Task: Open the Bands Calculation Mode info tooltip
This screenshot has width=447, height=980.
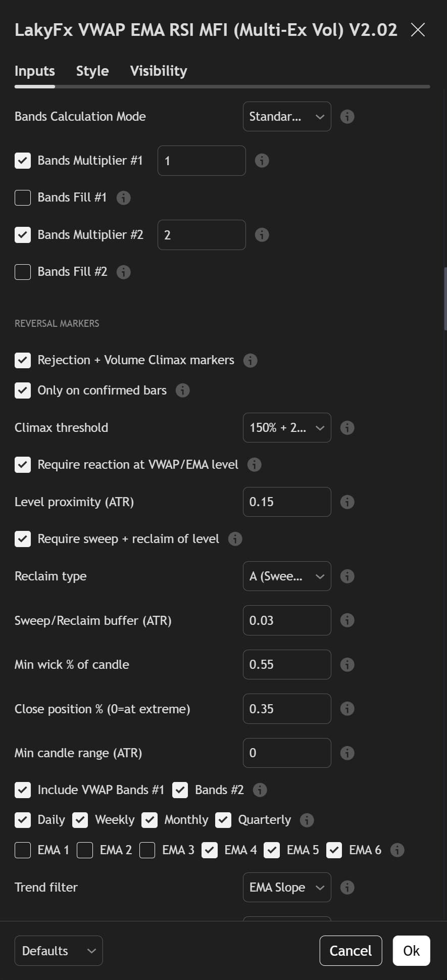Action: point(347,116)
